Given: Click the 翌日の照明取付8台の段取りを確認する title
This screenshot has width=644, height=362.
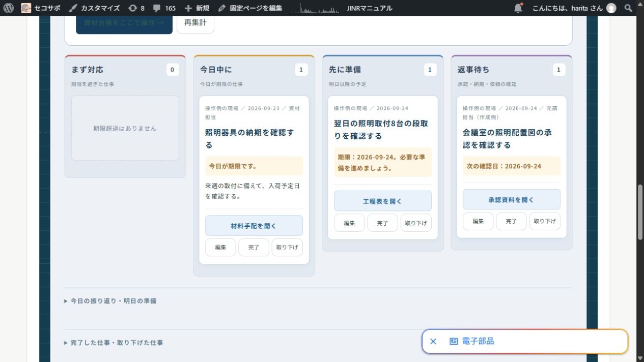Looking at the screenshot, I should [381, 130].
